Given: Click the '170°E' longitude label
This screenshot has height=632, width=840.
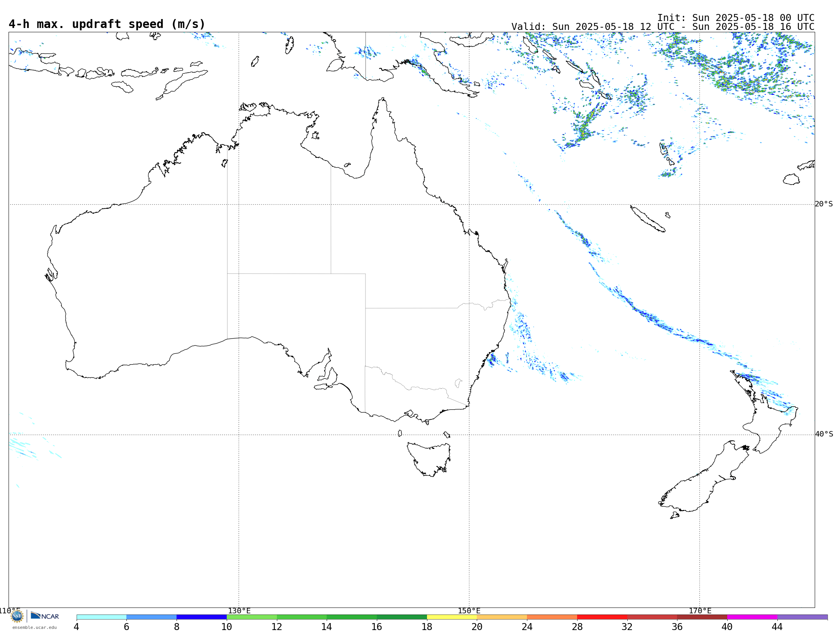Looking at the screenshot, I should (700, 611).
